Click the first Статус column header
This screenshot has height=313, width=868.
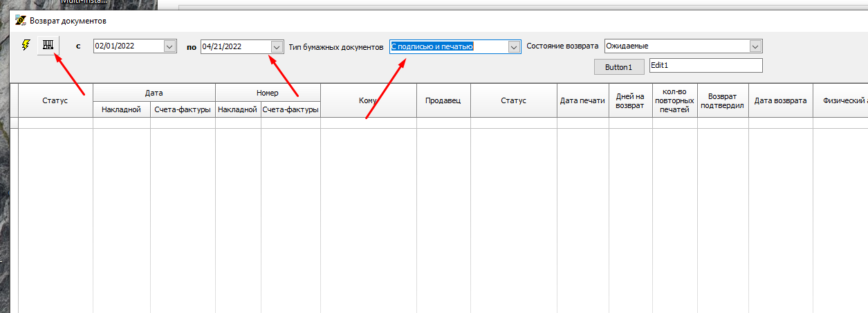pyautogui.click(x=55, y=100)
